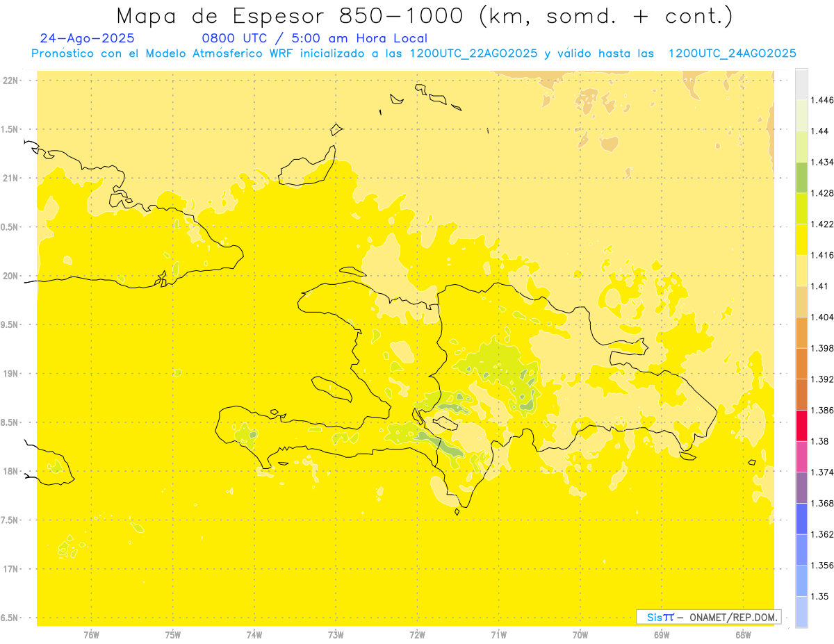Click the tan swatch between 1.404 and 1.41
Screen dimensions: 834x644
[801, 302]
